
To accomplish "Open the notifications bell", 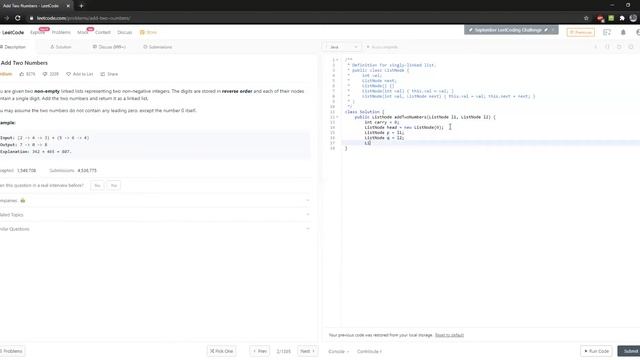I will pyautogui.click(x=623, y=32).
